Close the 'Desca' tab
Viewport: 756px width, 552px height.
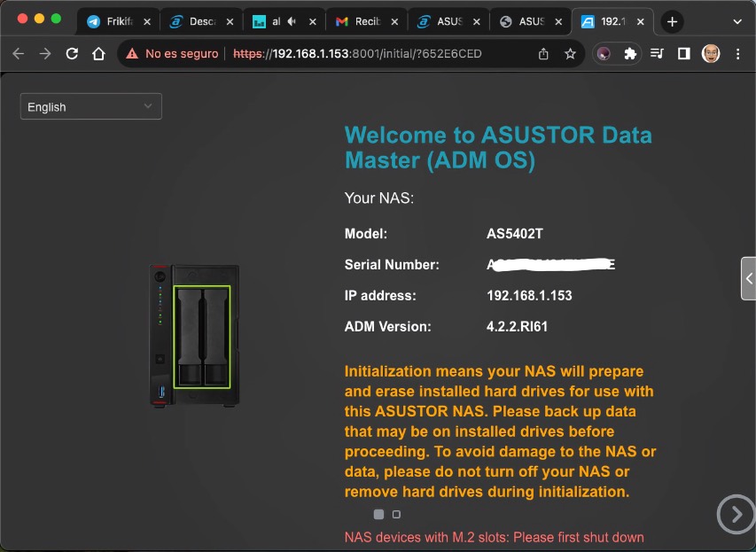pyautogui.click(x=230, y=21)
